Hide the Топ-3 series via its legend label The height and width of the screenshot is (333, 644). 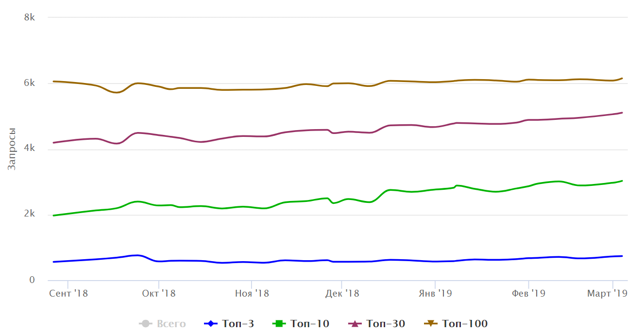[238, 324]
